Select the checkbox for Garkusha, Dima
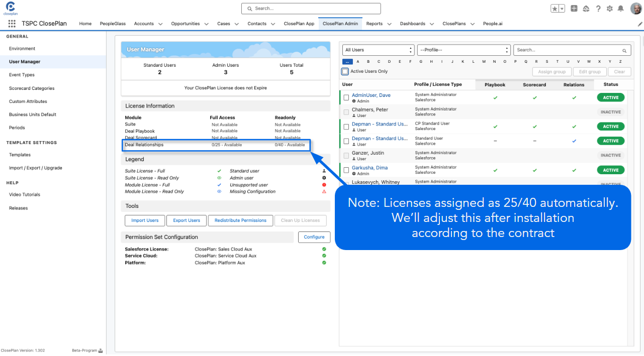Viewport: 644px width, 356px height. [x=346, y=170]
